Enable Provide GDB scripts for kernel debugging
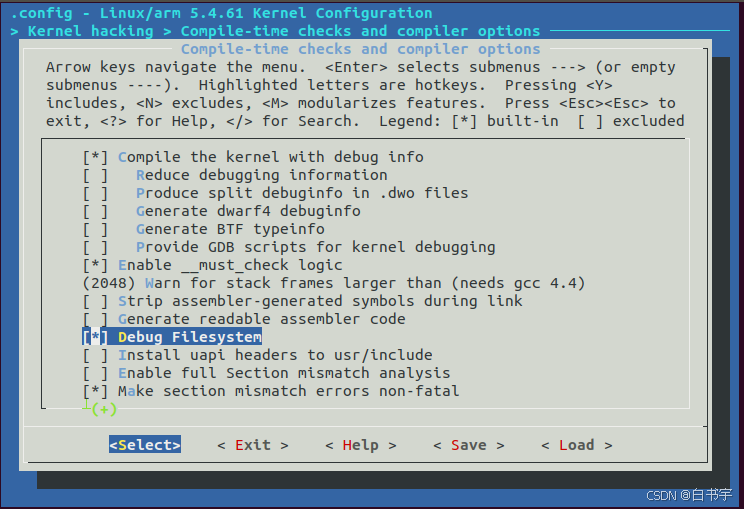 (x=95, y=247)
